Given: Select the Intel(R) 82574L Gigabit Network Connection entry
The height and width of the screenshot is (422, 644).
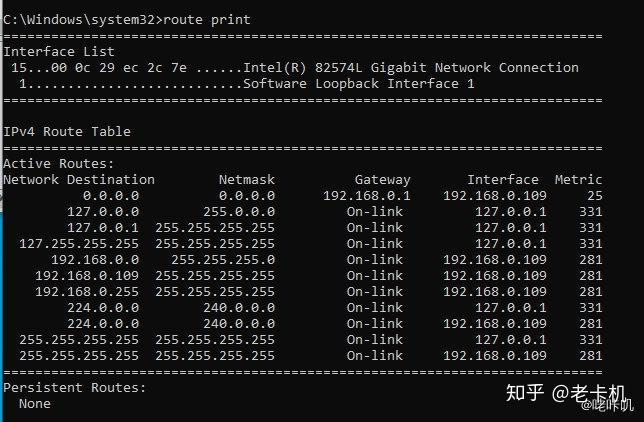Looking at the screenshot, I should point(410,67).
